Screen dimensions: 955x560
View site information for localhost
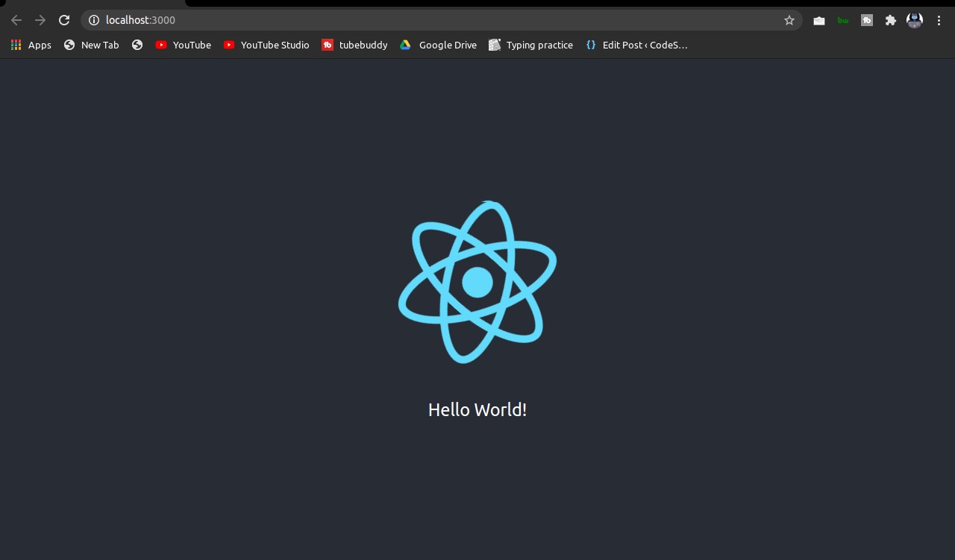pos(94,20)
